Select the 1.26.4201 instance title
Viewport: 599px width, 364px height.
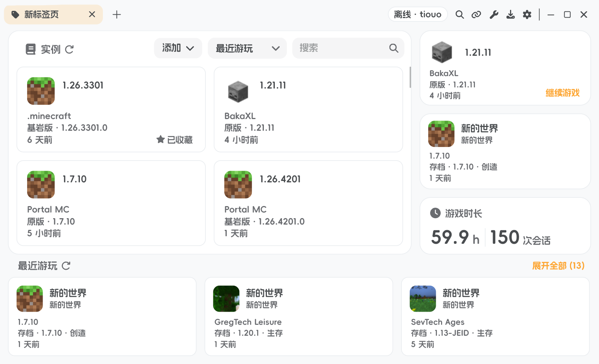point(280,179)
